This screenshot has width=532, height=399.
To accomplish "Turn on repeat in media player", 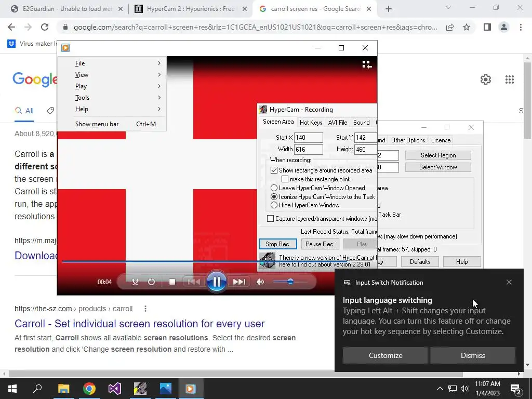I will [x=151, y=282].
